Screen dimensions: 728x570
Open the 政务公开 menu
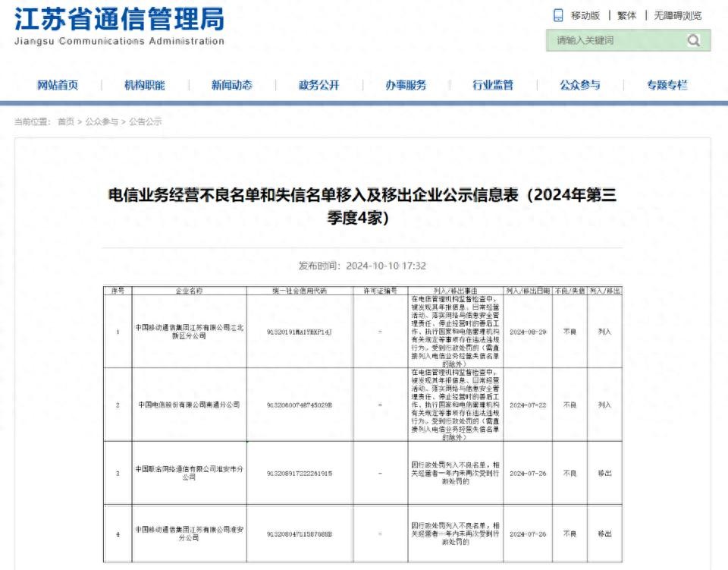pyautogui.click(x=318, y=85)
